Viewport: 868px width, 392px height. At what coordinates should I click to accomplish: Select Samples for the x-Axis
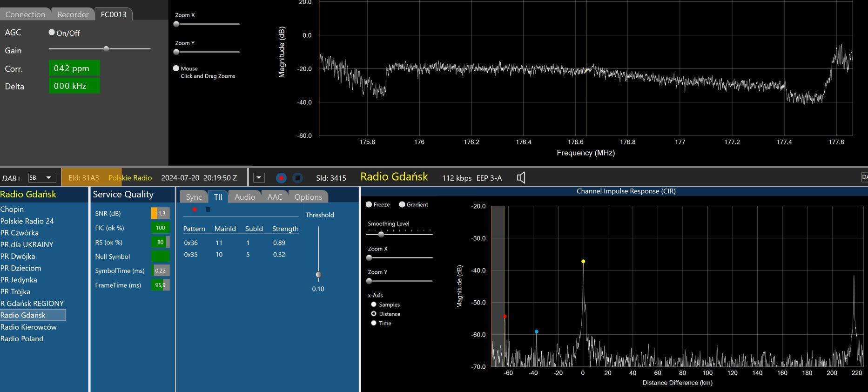tap(374, 304)
